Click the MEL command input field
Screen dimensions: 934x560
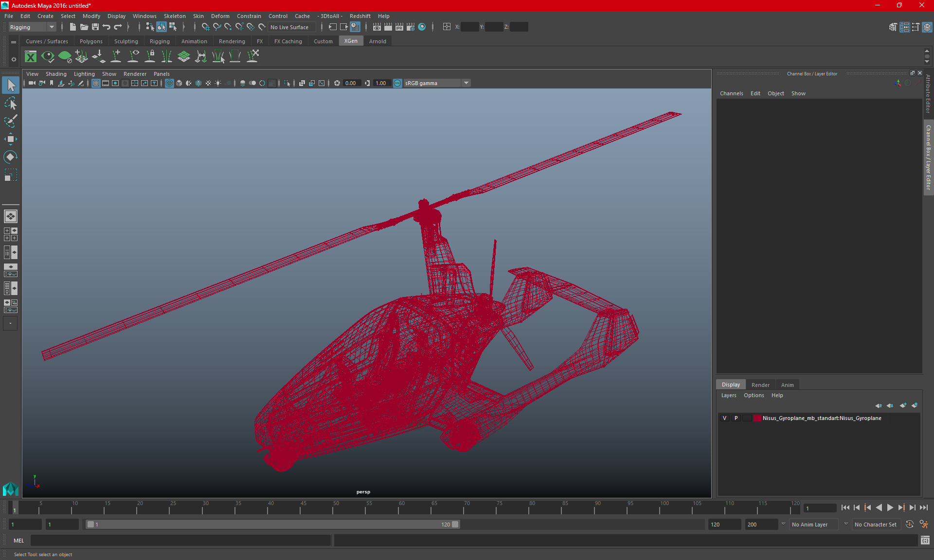(x=180, y=540)
